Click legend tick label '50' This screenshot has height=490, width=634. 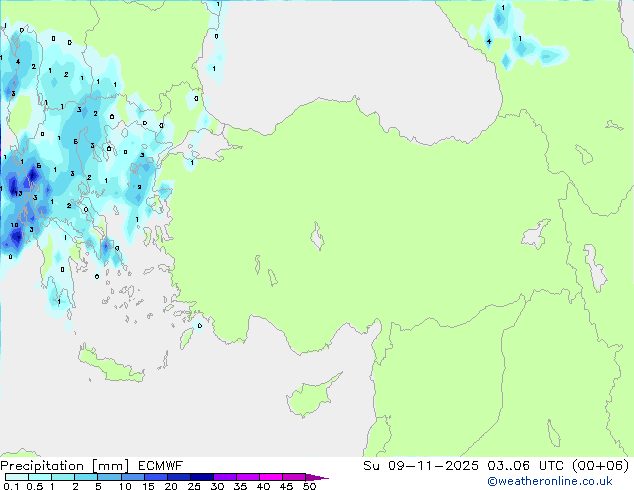point(310,486)
